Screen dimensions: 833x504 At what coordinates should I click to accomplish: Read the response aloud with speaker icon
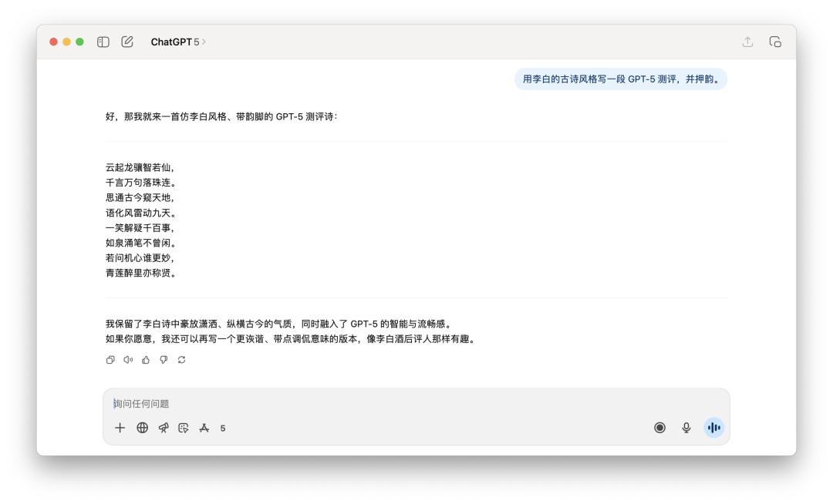coord(128,360)
